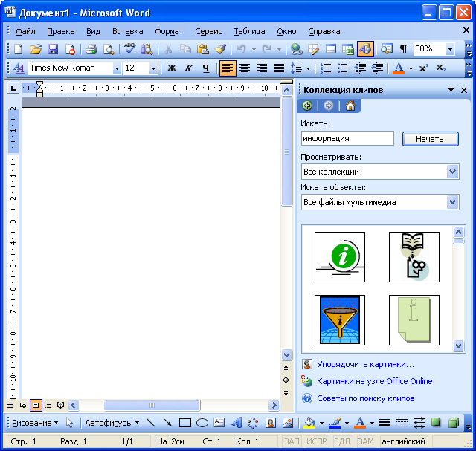Open a file with the folder icon
The height and width of the screenshot is (451, 476).
click(36, 49)
